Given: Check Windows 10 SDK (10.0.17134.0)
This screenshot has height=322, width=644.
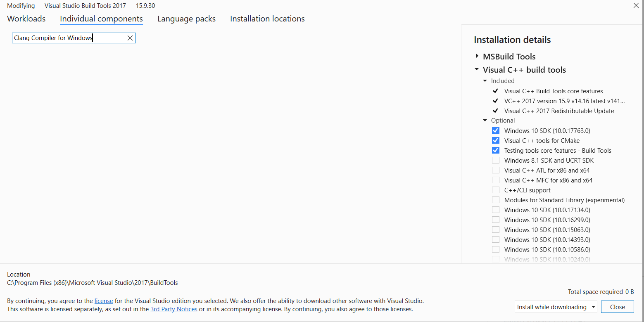Looking at the screenshot, I should (496, 210).
